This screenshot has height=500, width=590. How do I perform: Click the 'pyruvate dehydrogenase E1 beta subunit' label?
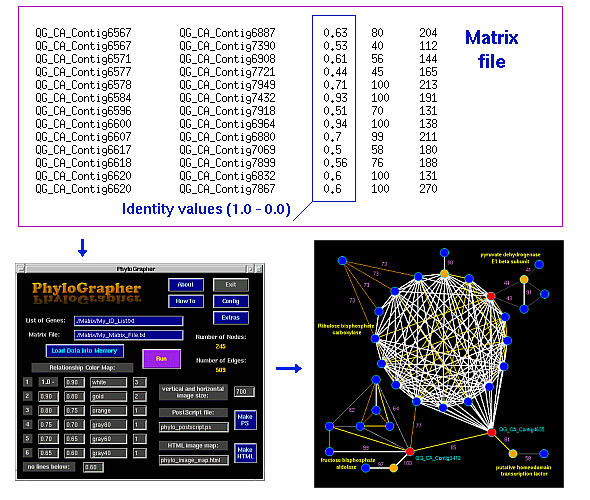pos(510,258)
